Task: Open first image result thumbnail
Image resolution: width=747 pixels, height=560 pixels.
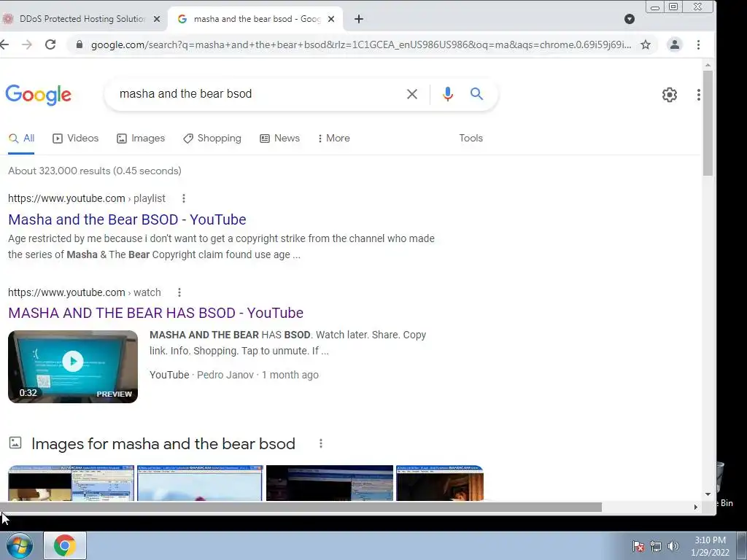Action: tap(71, 483)
